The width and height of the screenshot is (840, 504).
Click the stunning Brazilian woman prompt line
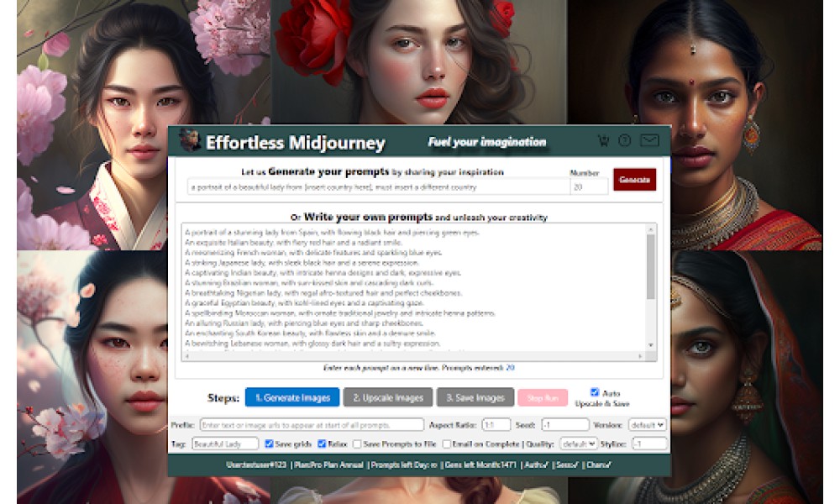(309, 282)
